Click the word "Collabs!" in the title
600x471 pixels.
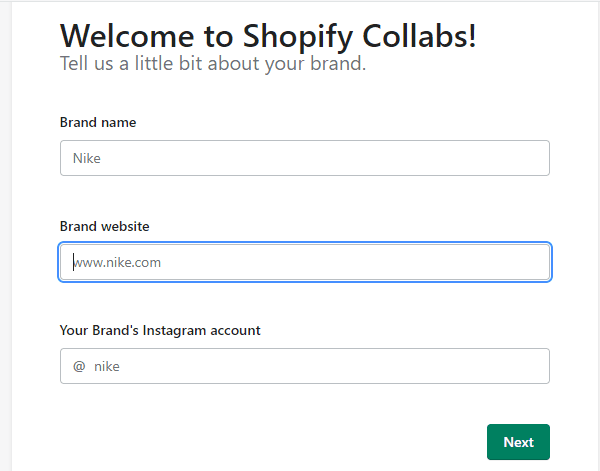[419, 36]
